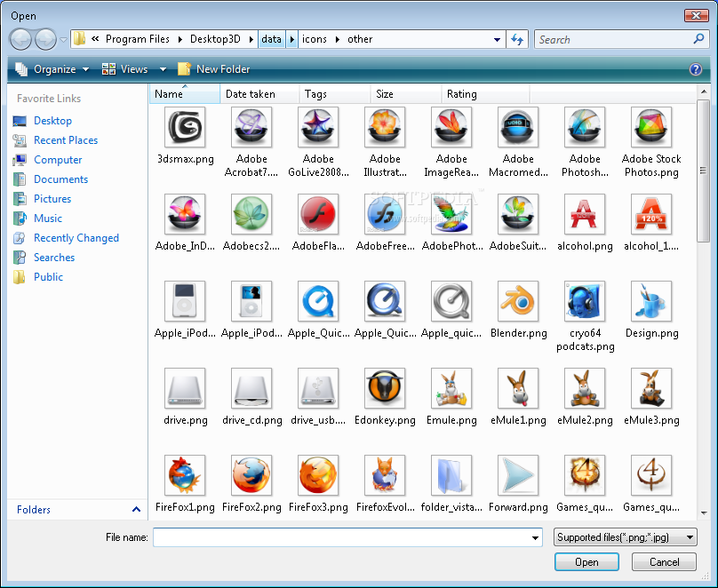Image resolution: width=718 pixels, height=588 pixels.
Task: Open recent pages dropdown beside navigation arrows
Action: [63, 40]
